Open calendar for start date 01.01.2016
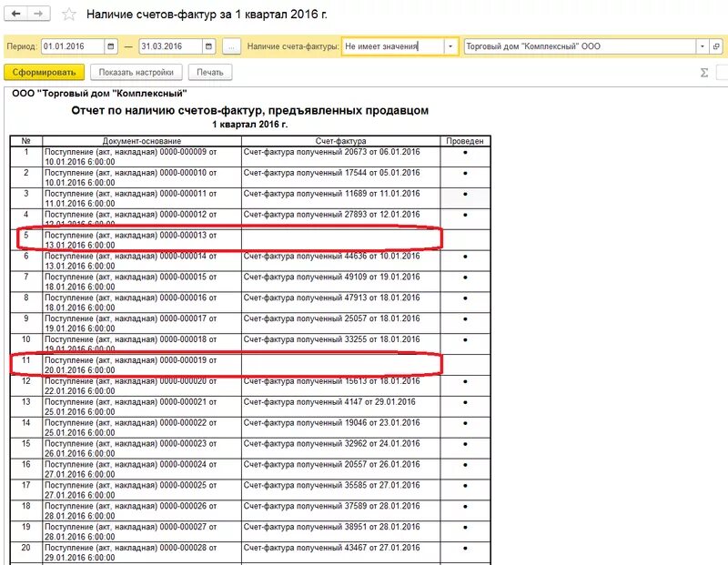Image resolution: width=728 pixels, height=565 pixels. (x=110, y=46)
